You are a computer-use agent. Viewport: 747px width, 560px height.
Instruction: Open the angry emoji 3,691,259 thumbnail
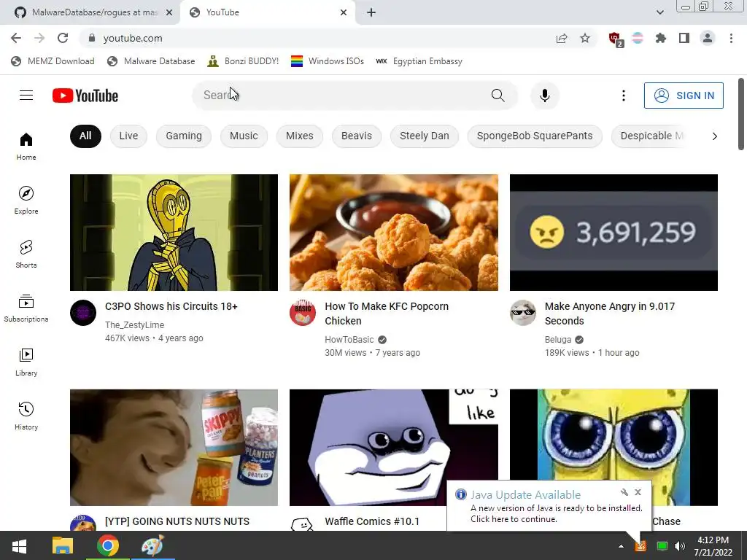click(x=614, y=233)
